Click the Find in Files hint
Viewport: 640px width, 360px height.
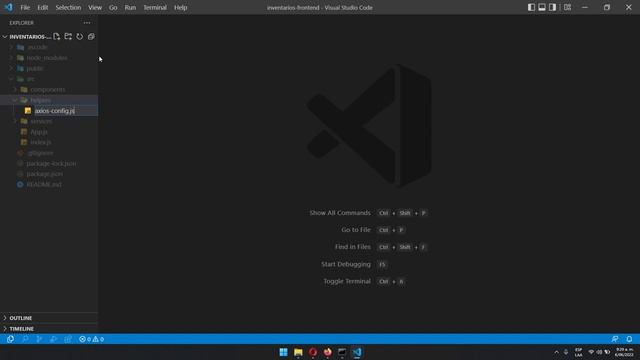point(353,247)
